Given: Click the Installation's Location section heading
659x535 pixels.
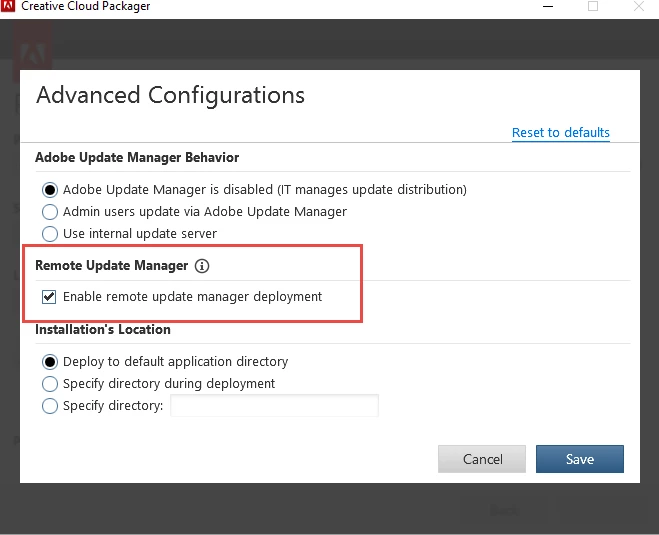Looking at the screenshot, I should [103, 329].
